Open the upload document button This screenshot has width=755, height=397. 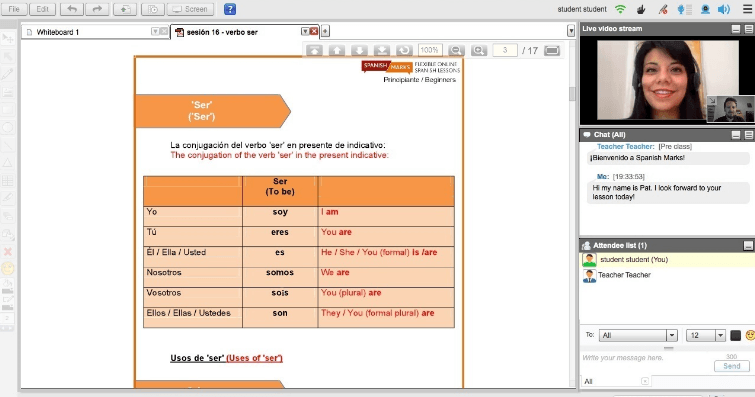[x=125, y=9]
